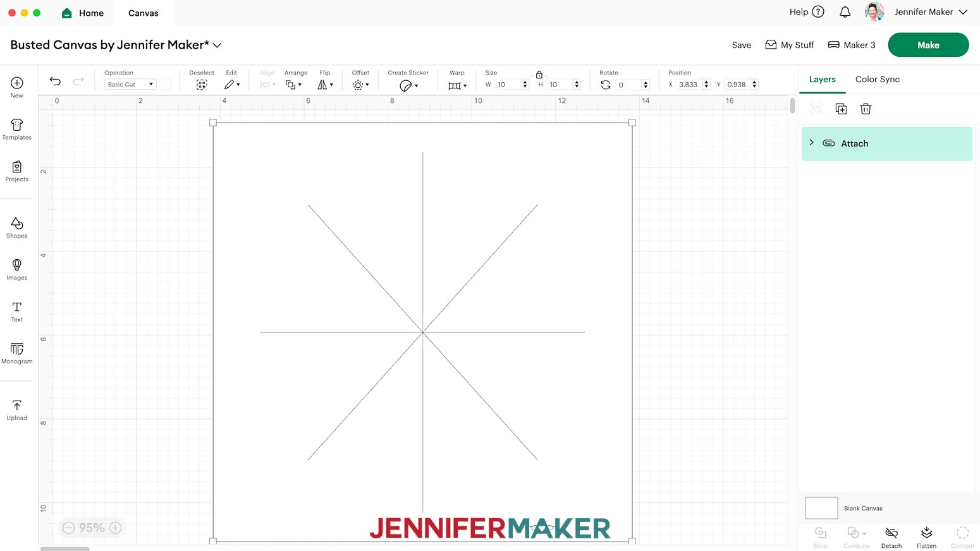Open the Align dropdown
Viewport: 980px width, 551px height.
pos(268,85)
